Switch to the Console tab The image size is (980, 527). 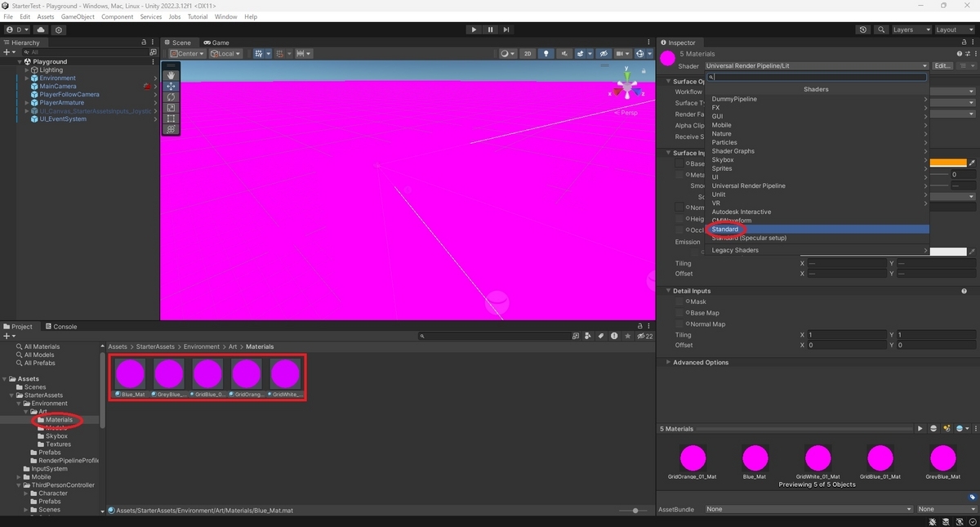point(61,326)
